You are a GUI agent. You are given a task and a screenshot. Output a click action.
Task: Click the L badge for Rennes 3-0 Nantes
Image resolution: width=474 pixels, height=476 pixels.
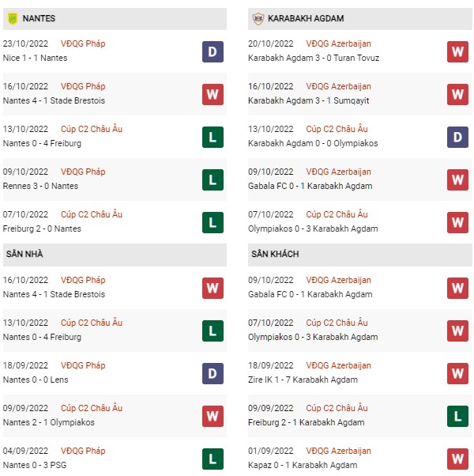pyautogui.click(x=213, y=179)
